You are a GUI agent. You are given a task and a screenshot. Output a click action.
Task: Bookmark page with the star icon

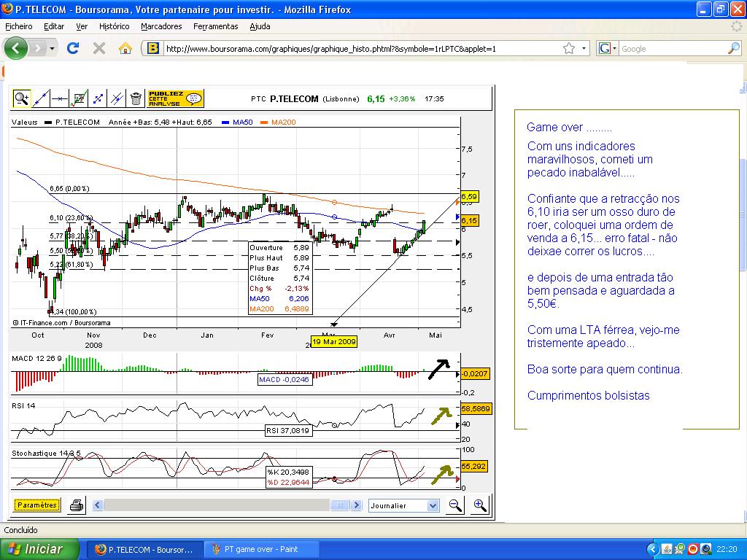569,48
